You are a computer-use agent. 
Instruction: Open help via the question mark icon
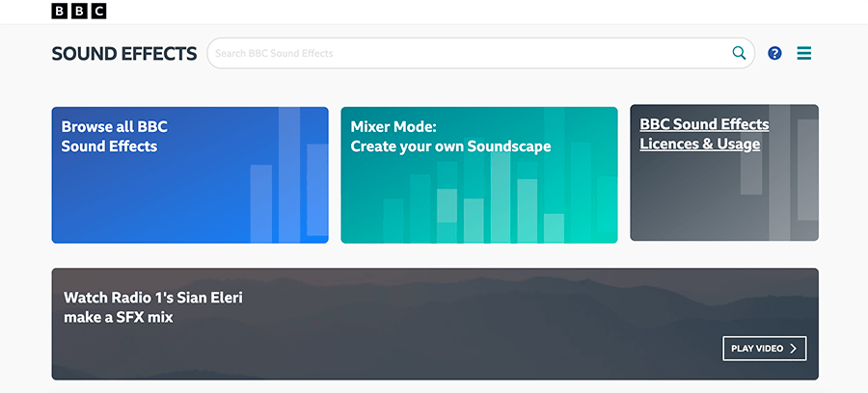(774, 53)
